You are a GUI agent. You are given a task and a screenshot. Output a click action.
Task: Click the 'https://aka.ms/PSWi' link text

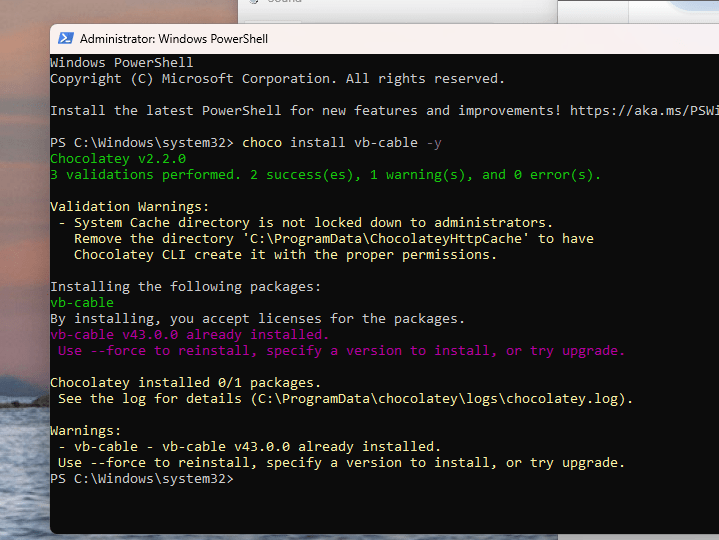644,111
